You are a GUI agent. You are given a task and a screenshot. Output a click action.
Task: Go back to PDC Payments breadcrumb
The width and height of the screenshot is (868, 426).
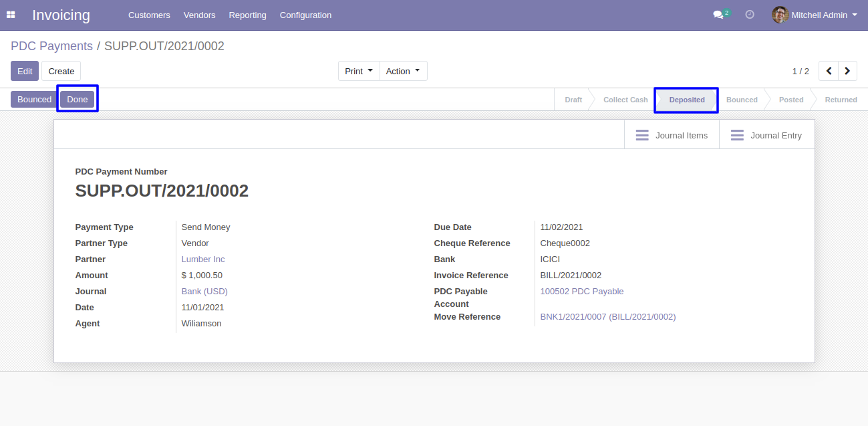click(x=51, y=46)
